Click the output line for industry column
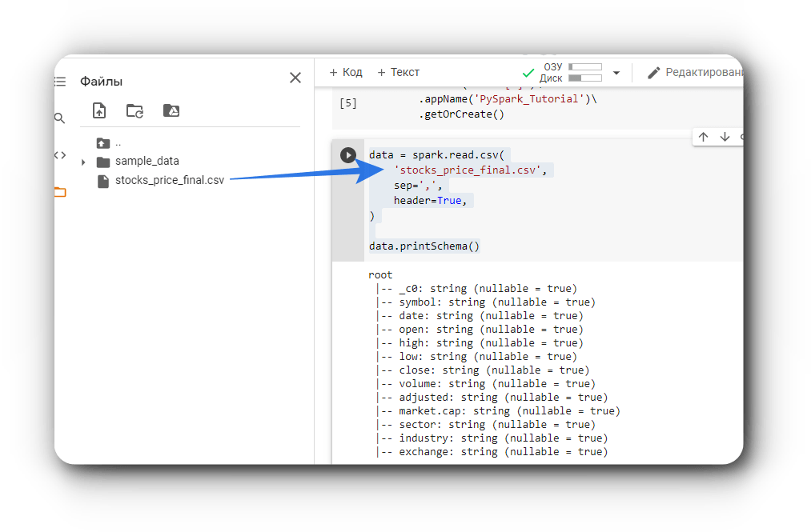This screenshot has width=811, height=532. click(x=492, y=438)
